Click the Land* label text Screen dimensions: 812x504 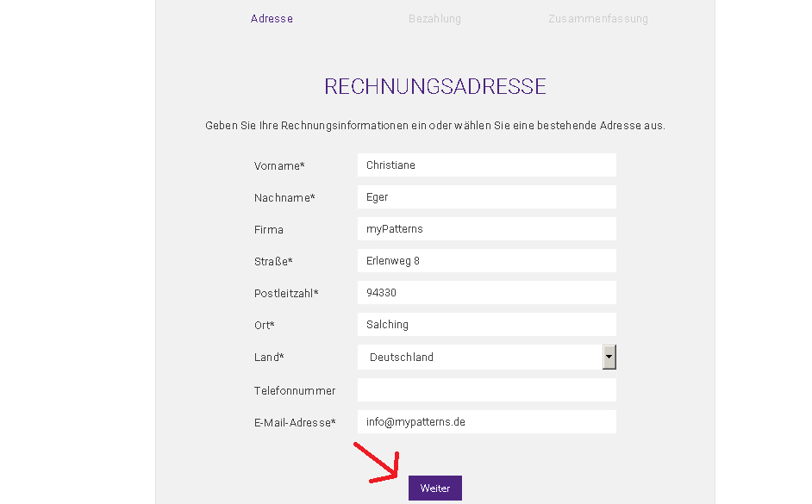(x=269, y=358)
